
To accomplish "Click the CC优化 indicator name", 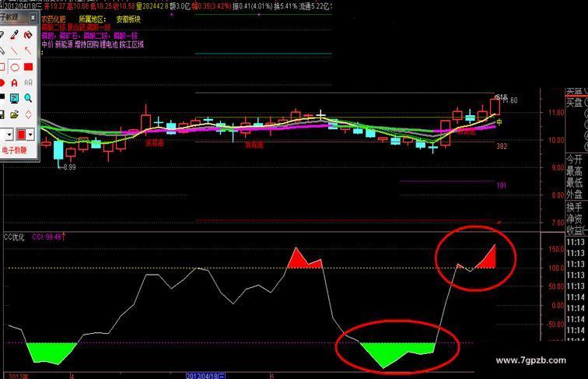I will pos(14,237).
